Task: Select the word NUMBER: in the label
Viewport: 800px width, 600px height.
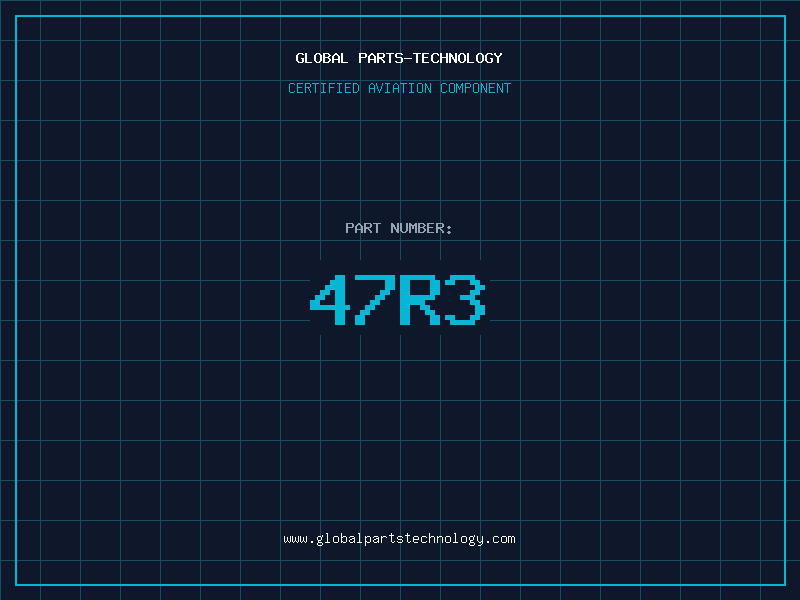Action: pyautogui.click(x=421, y=228)
